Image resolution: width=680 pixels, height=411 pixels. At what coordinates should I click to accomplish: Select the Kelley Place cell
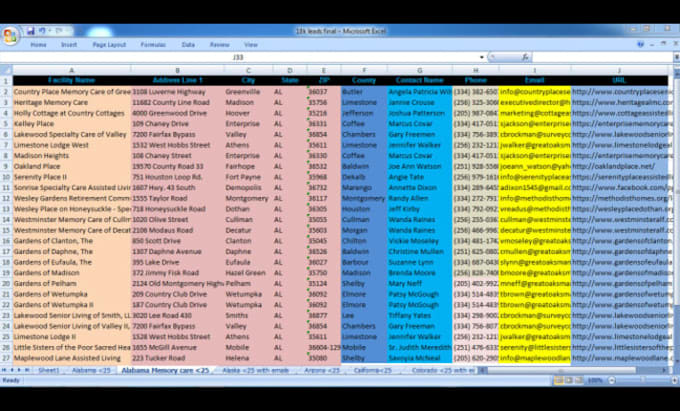(x=72, y=124)
